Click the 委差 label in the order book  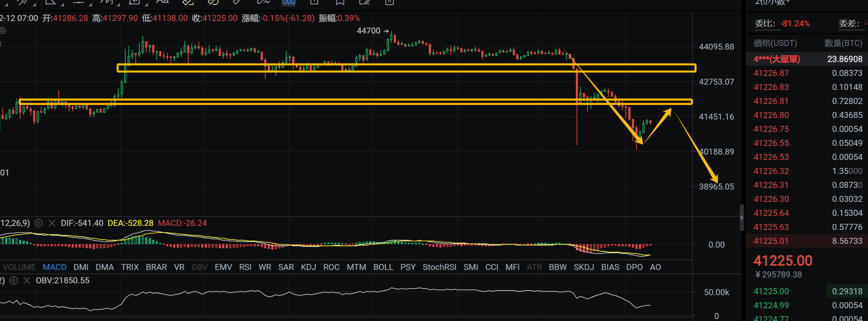[849, 24]
